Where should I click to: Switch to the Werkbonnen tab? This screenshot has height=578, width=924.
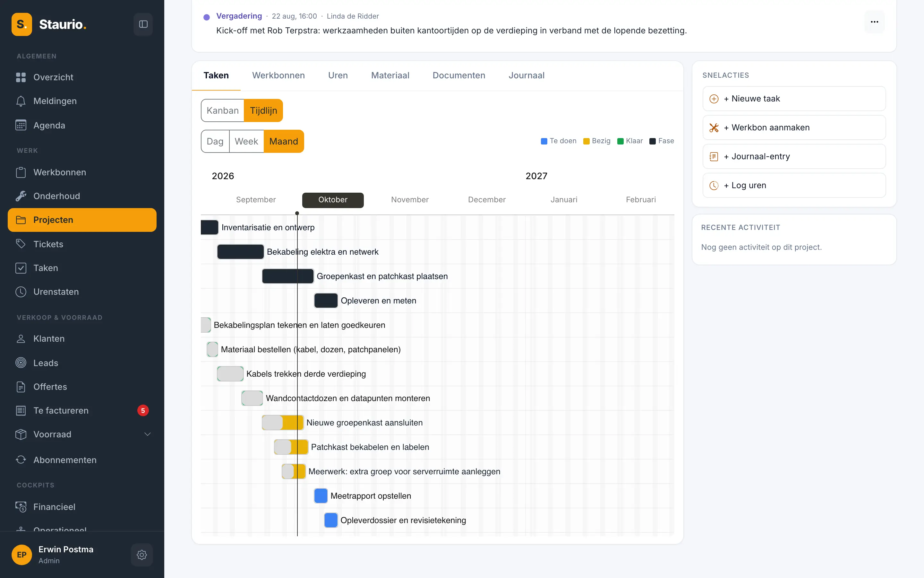pos(278,75)
